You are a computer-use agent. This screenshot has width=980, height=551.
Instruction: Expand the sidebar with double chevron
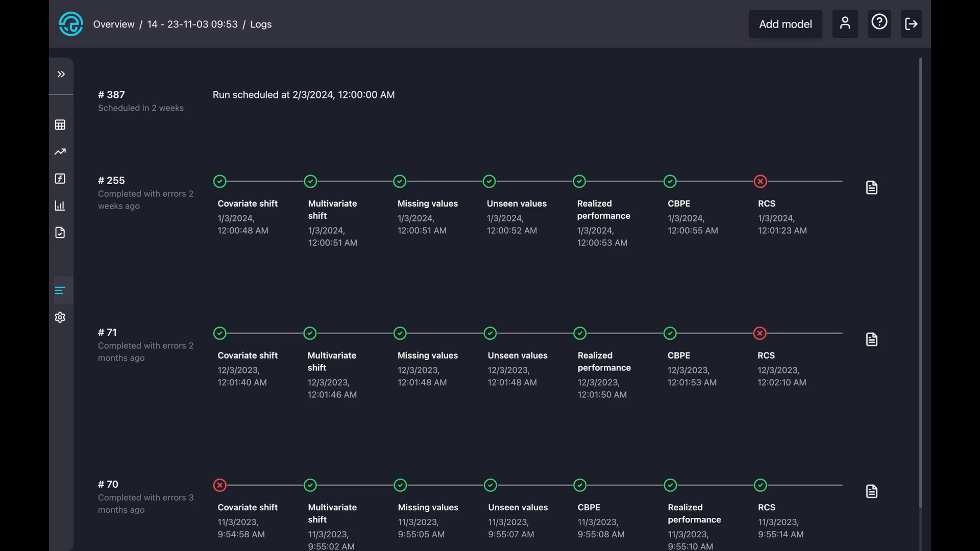(x=61, y=74)
